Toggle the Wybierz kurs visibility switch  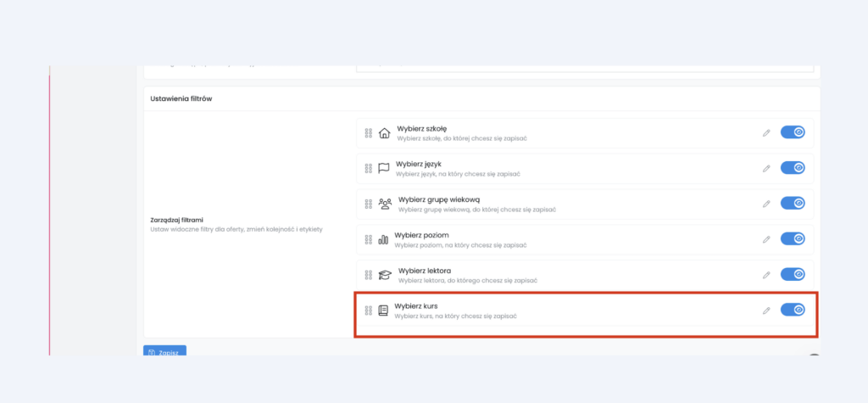[x=793, y=310]
